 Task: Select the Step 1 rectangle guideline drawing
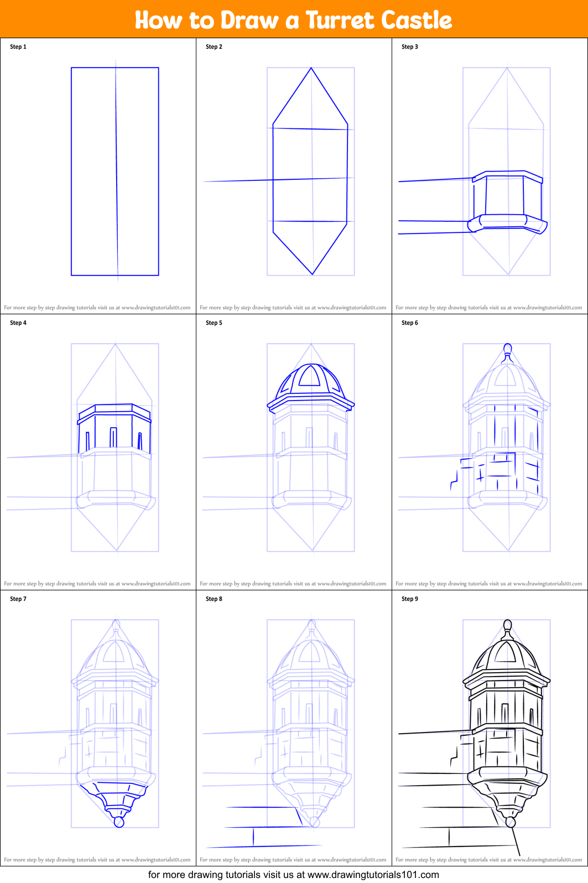115,172
